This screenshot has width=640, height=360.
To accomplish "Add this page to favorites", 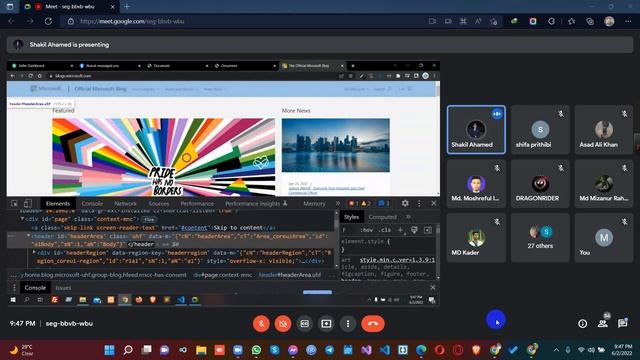I will click(x=494, y=21).
